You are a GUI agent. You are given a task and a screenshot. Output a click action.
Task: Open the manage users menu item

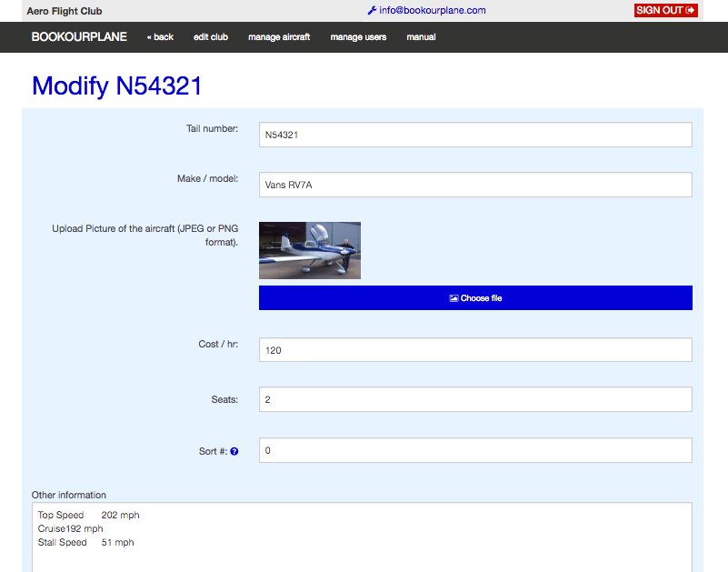(x=358, y=36)
